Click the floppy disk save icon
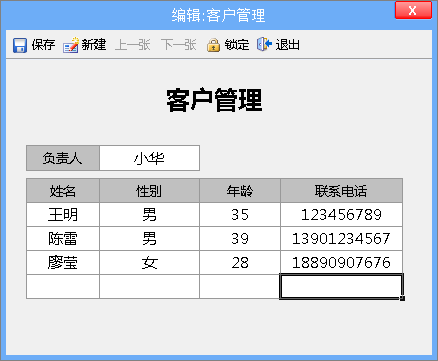The image size is (438, 361). 20,45
